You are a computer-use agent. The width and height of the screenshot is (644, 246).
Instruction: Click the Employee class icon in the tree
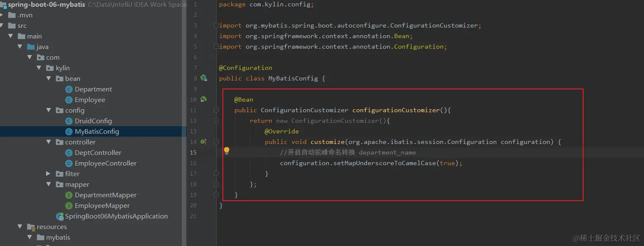point(69,100)
